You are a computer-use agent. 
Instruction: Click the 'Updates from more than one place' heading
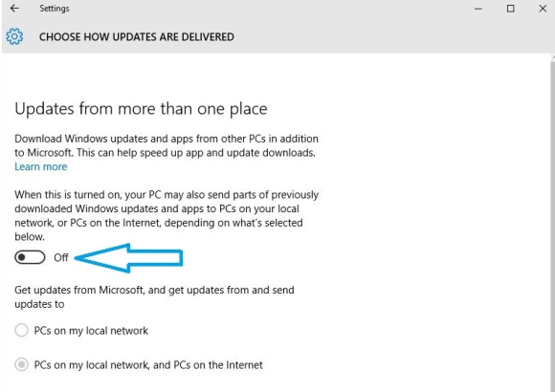tap(141, 108)
